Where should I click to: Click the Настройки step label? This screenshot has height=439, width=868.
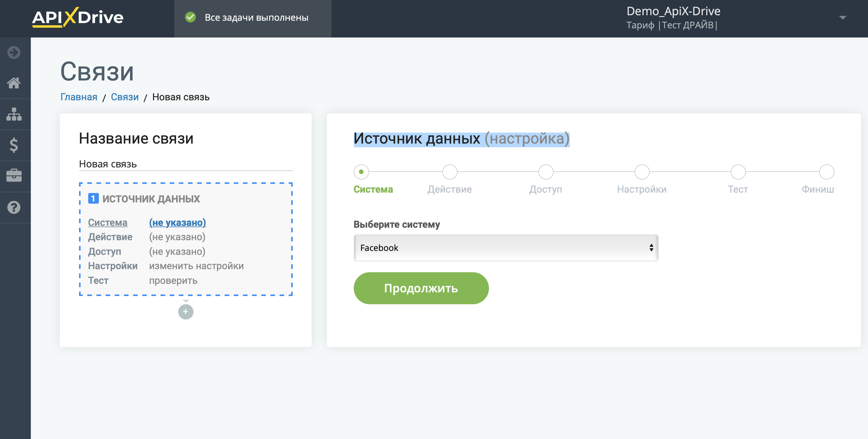642,189
